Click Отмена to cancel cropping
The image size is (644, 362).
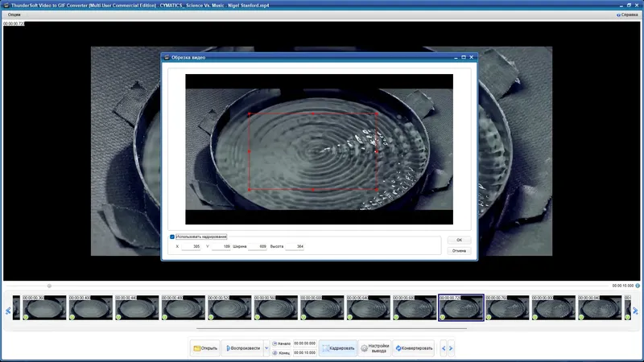pyautogui.click(x=459, y=251)
